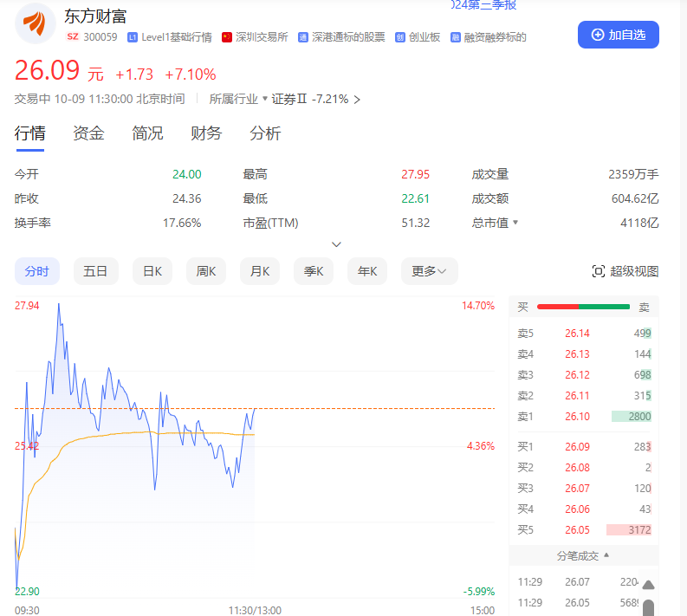Screen dimensions: 687x616
Task: Add stock with 加自选 button
Action: (x=619, y=35)
